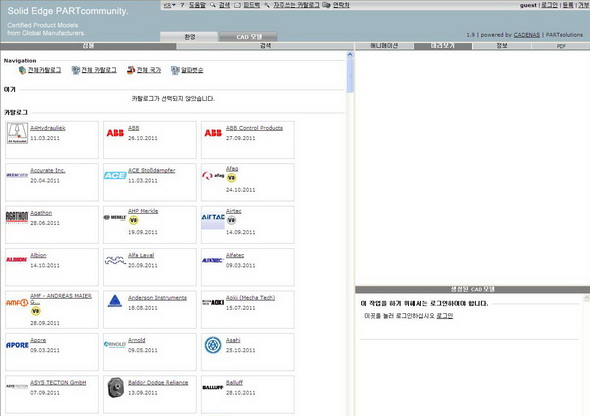Click the AOKI Mecha Tech logo
Viewport: 590px width, 416px height.
point(213,302)
